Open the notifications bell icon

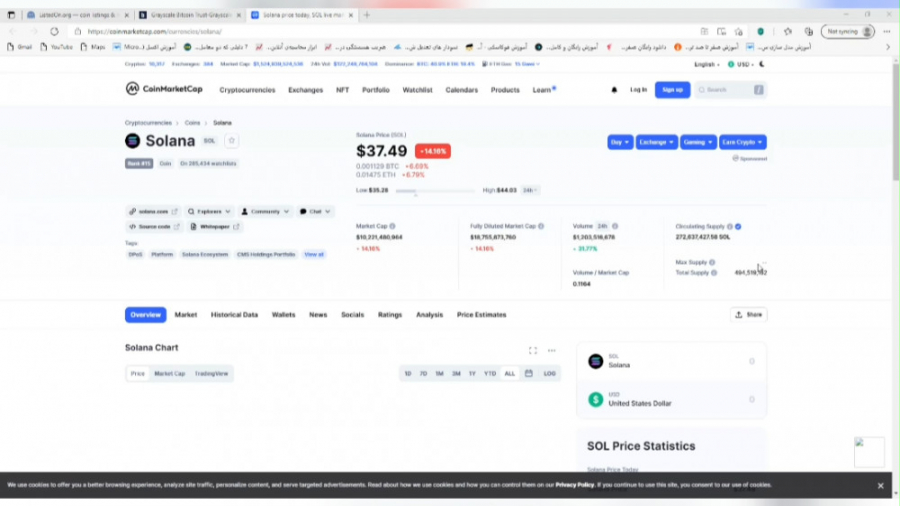[614, 90]
